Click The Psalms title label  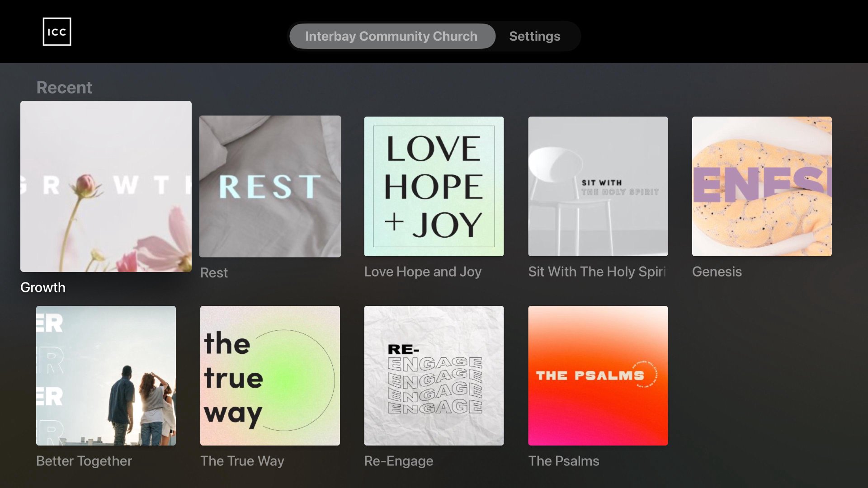564,461
